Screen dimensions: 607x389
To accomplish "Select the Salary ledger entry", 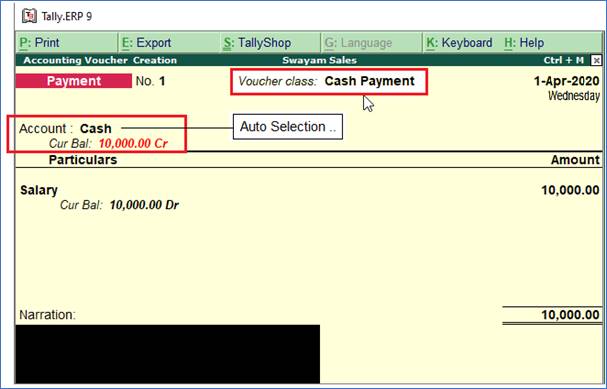I will [x=39, y=190].
